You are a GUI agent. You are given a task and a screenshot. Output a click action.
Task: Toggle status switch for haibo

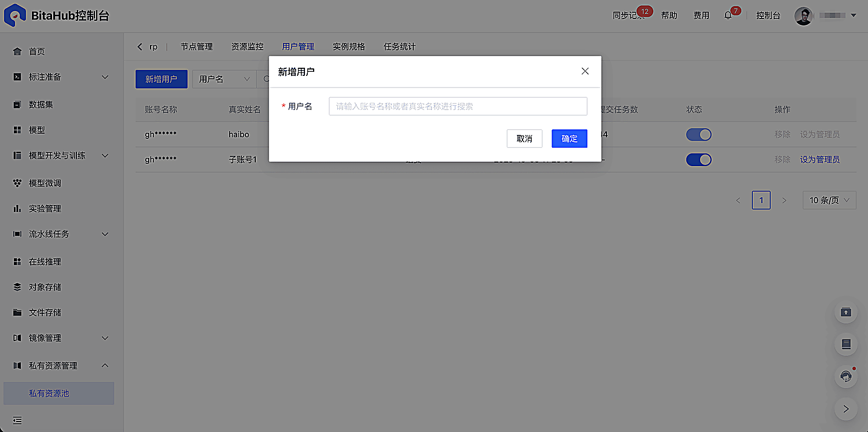[x=698, y=134]
